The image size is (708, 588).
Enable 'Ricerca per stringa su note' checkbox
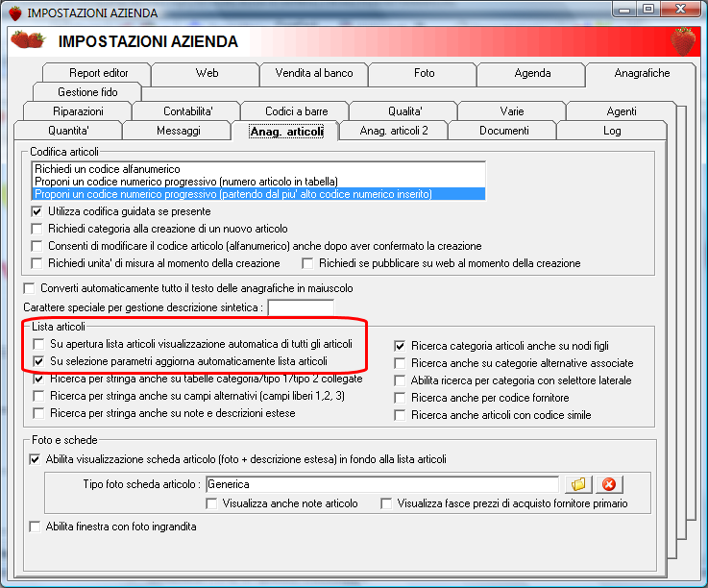pyautogui.click(x=38, y=413)
